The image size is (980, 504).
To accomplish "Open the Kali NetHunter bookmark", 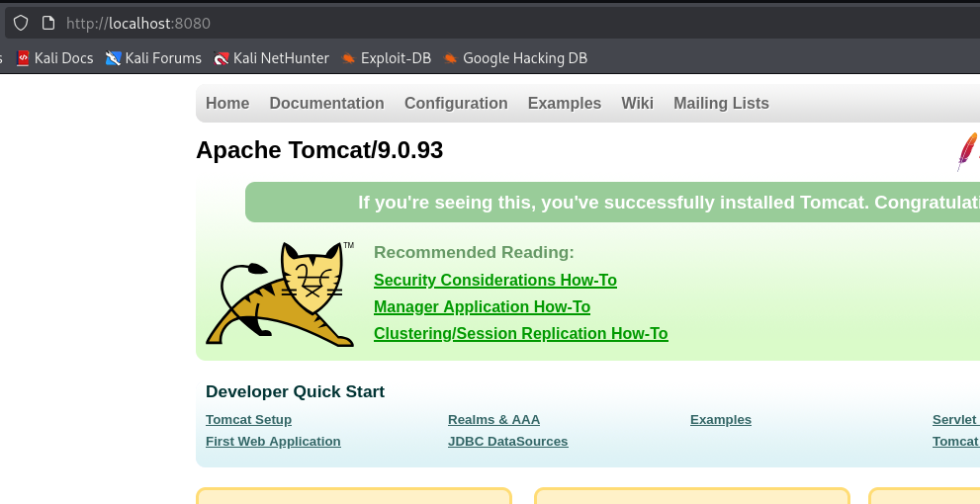I will tap(271, 58).
